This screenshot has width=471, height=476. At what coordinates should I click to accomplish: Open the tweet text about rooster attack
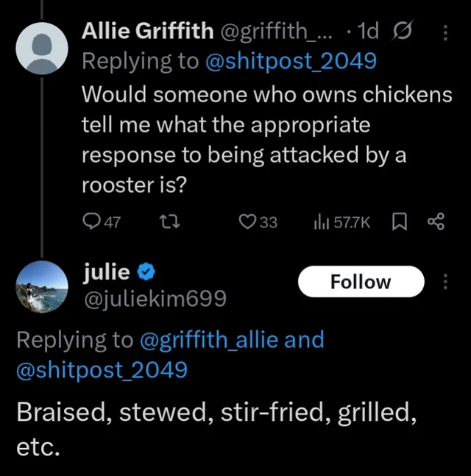coord(267,139)
